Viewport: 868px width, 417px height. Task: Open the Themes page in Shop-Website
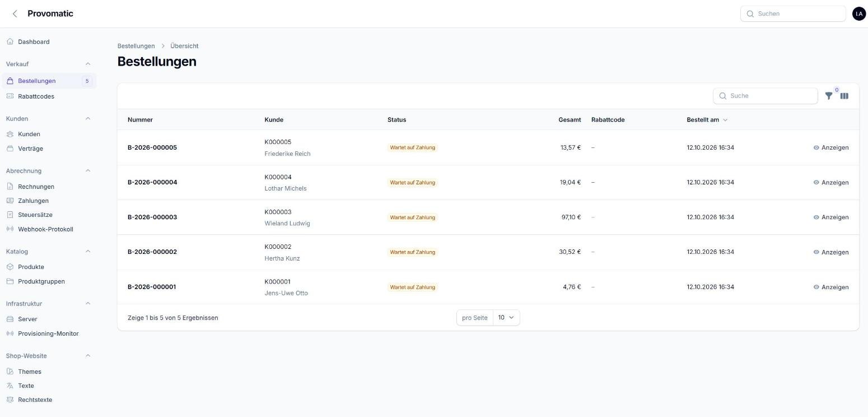pyautogui.click(x=30, y=372)
